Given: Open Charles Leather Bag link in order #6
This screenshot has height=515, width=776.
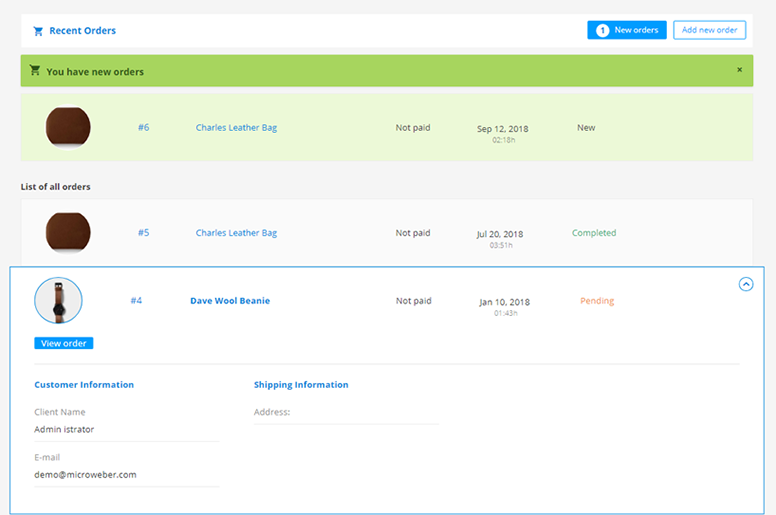Looking at the screenshot, I should point(236,128).
